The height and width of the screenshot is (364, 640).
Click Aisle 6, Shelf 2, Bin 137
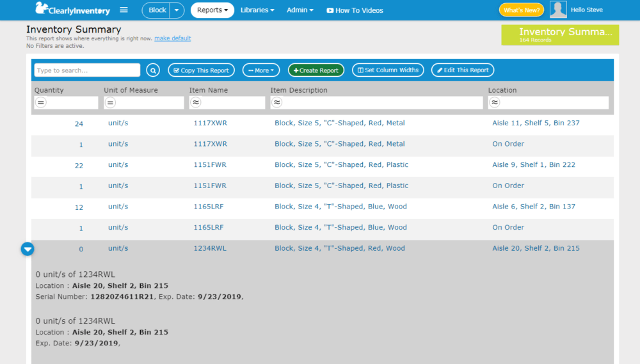(534, 207)
